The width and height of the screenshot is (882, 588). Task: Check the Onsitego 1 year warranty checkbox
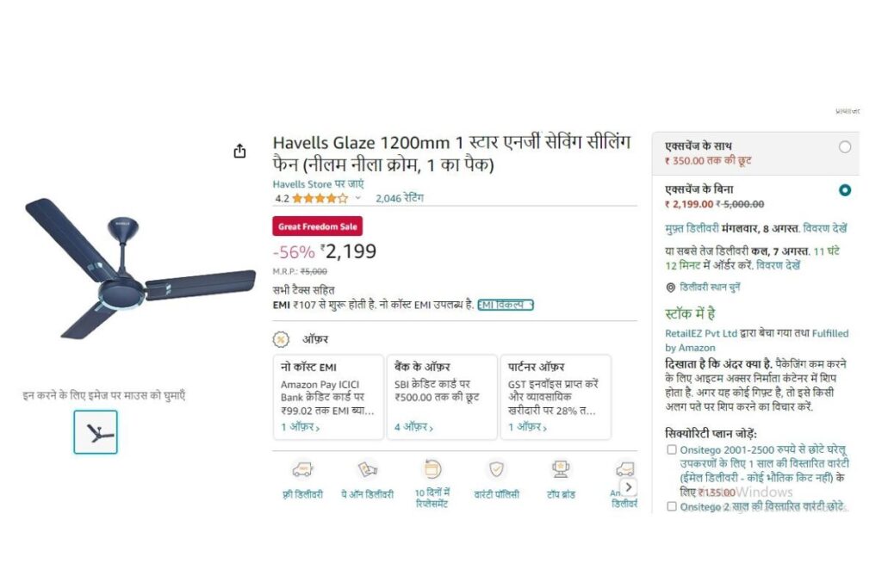click(672, 449)
